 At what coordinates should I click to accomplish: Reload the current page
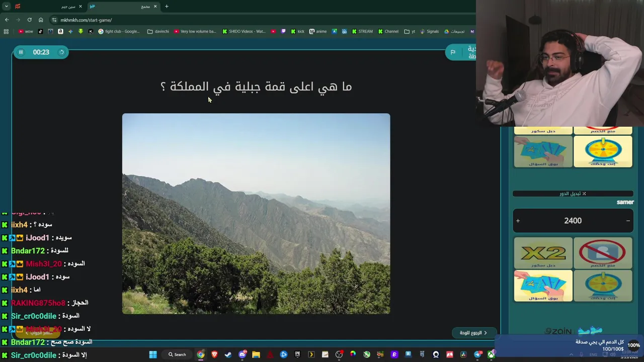point(29,20)
